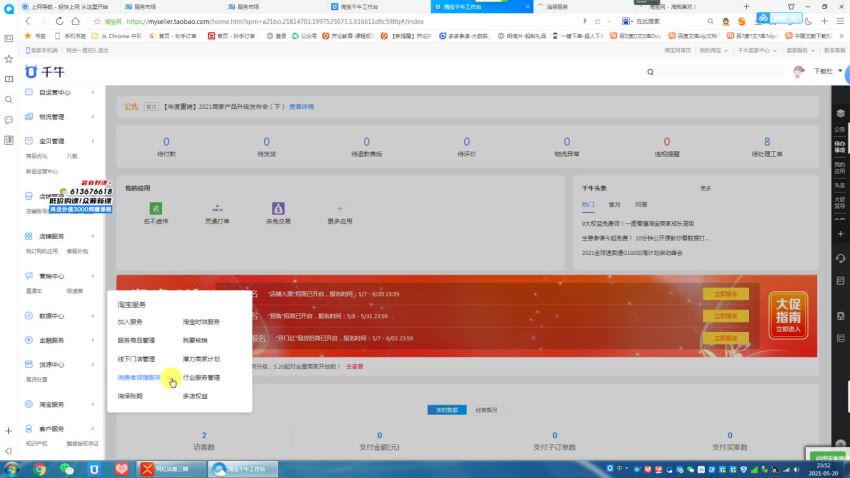Screen dimensions: 850x478
Task: Click the search magnifier icon in header
Action: pos(650,72)
